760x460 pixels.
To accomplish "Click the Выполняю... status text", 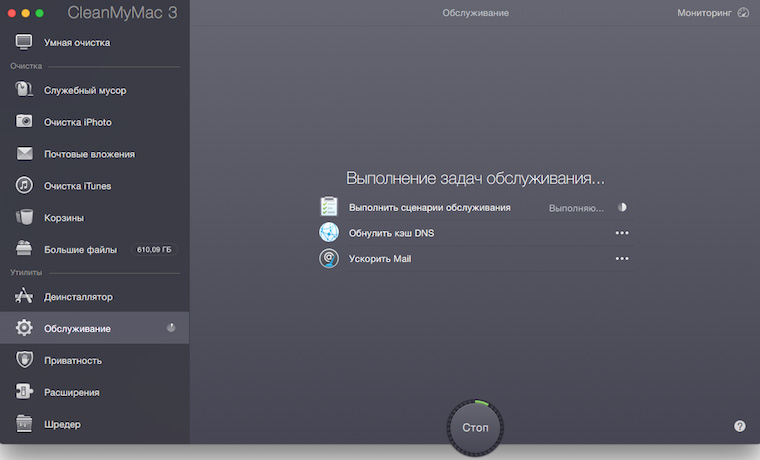I will coord(576,208).
